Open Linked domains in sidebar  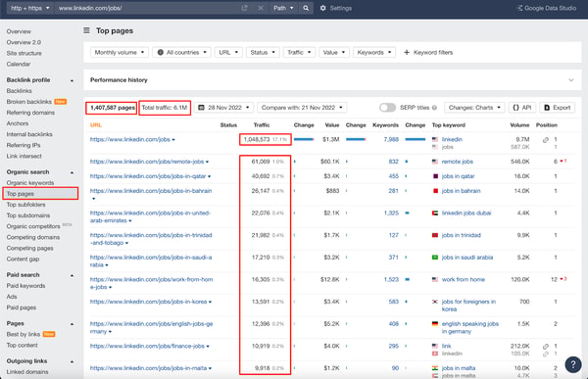tap(27, 372)
